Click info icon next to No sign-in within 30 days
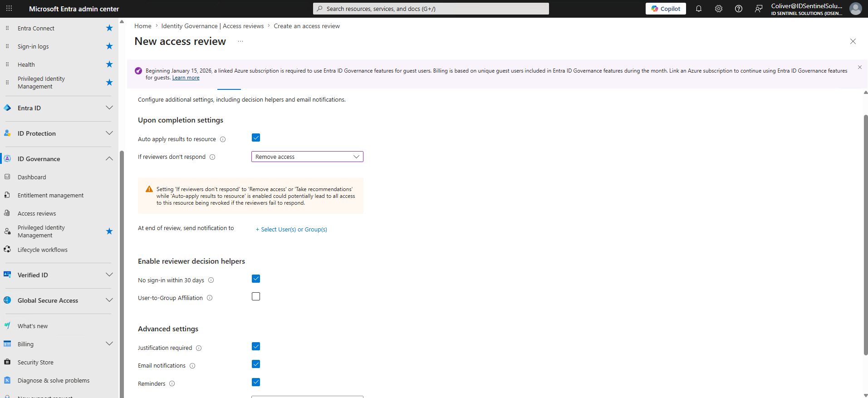868x398 pixels. click(211, 280)
